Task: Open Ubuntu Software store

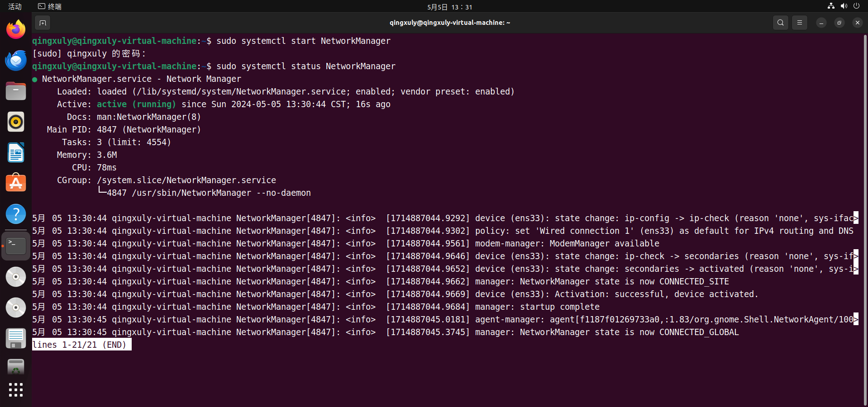Action: point(16,183)
